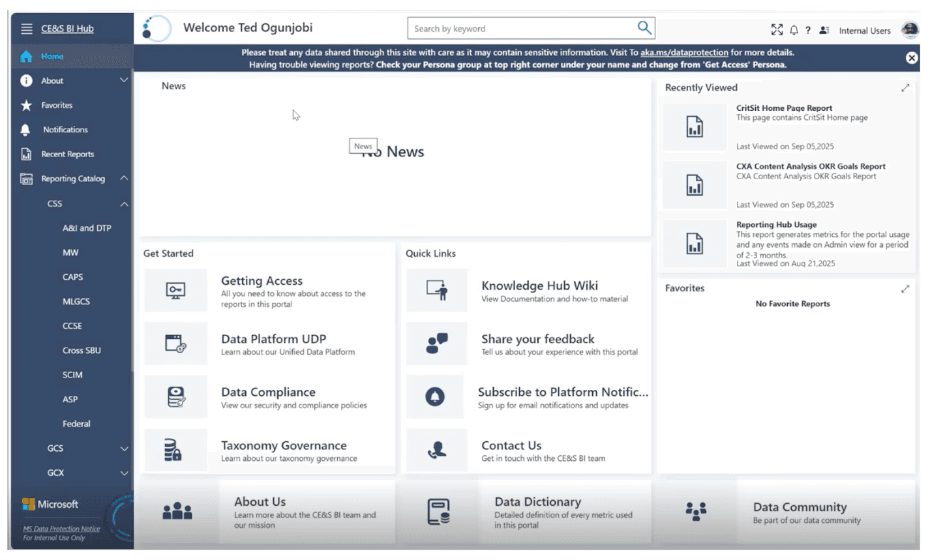Expand the GCX section chevron
Viewport: 930px width, 560px height.
coord(123,473)
